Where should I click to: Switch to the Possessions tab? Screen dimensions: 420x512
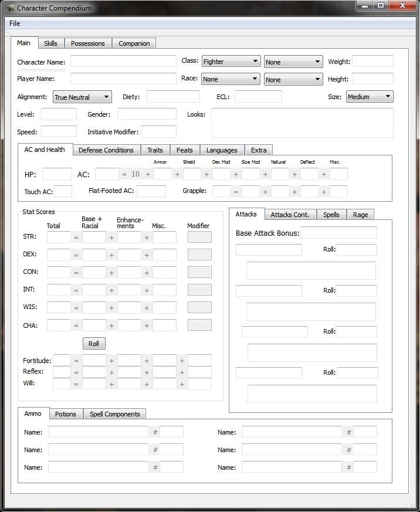point(88,43)
